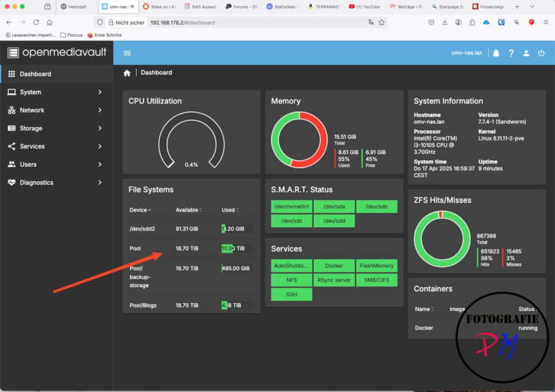Switch to the Fotoanzeige browser tab
This screenshot has height=392, width=555.
point(488,6)
